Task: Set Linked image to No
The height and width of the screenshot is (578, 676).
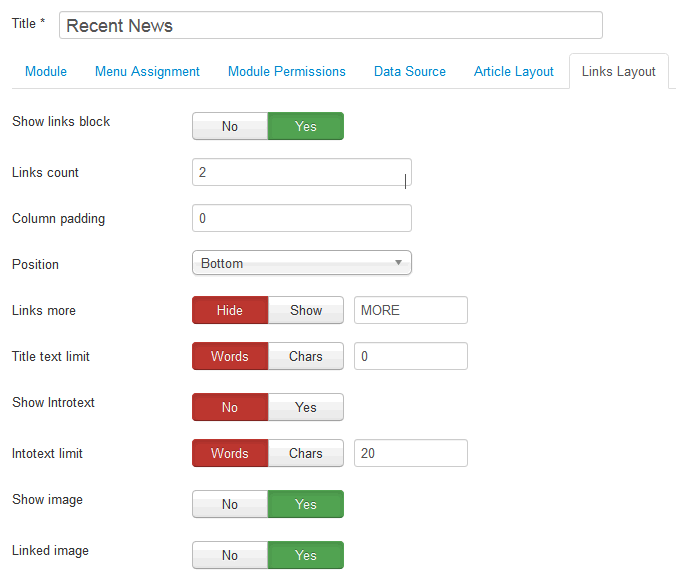Action: [x=230, y=555]
